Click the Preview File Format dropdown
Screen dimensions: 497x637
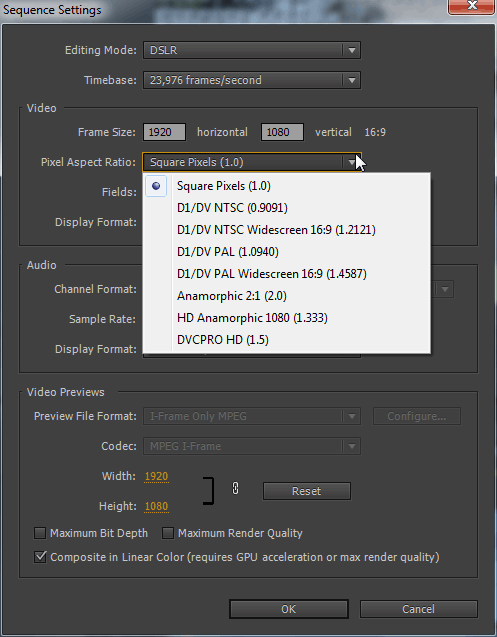(252, 416)
